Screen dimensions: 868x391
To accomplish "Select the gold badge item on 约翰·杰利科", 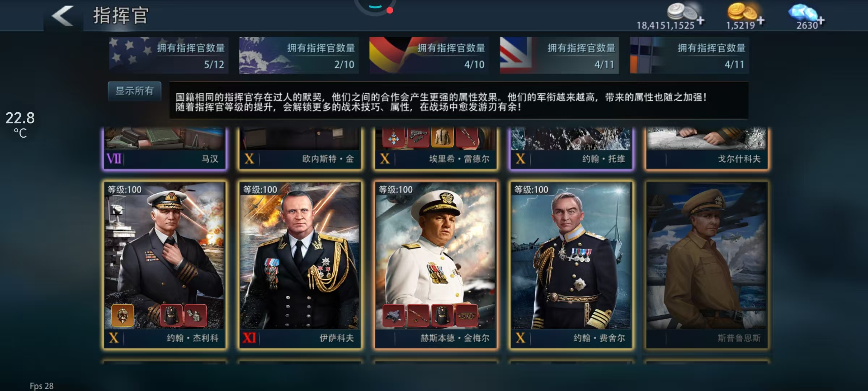I will coord(122,315).
